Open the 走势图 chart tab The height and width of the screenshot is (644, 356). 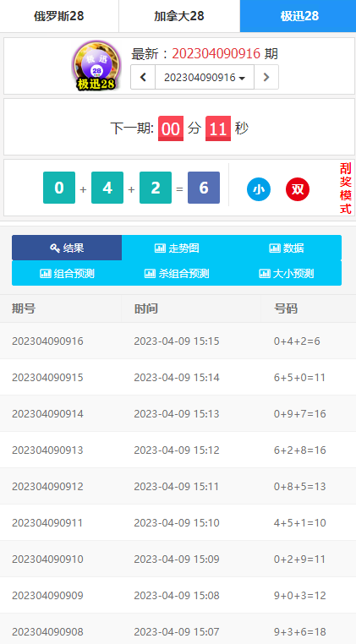tap(177, 248)
